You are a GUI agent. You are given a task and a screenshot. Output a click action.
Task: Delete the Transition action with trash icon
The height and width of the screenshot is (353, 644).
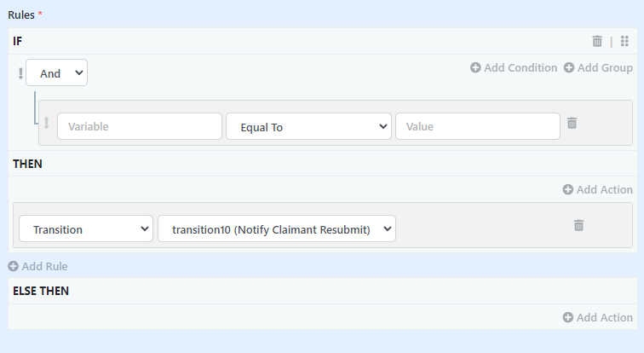click(x=578, y=225)
